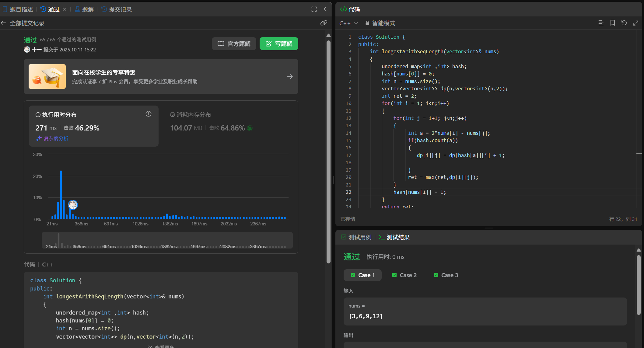Collapse the left panel with chevron arrow
Viewport: 644px width, 348px height.
pos(325,9)
